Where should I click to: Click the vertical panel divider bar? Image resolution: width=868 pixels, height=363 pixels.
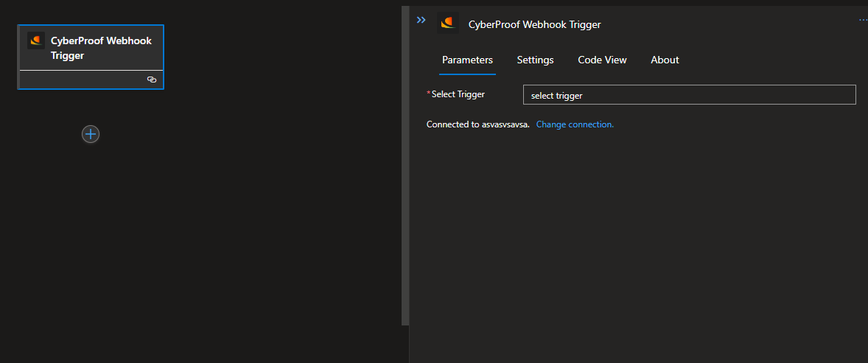point(405,166)
